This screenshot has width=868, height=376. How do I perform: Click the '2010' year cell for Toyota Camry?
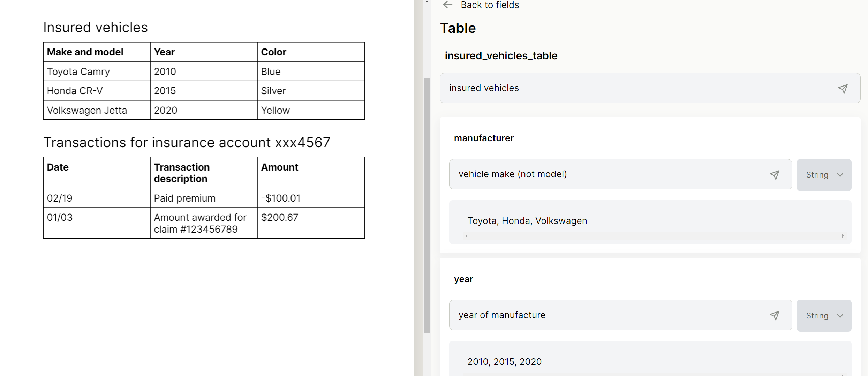204,72
